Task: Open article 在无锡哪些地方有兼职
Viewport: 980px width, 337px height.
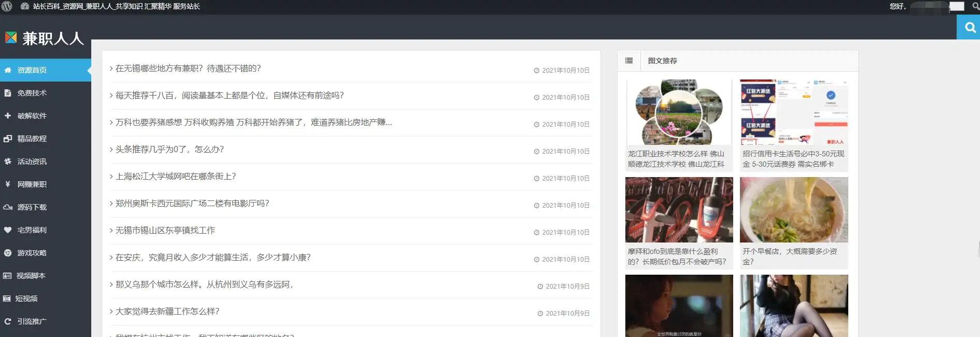Action: point(188,69)
